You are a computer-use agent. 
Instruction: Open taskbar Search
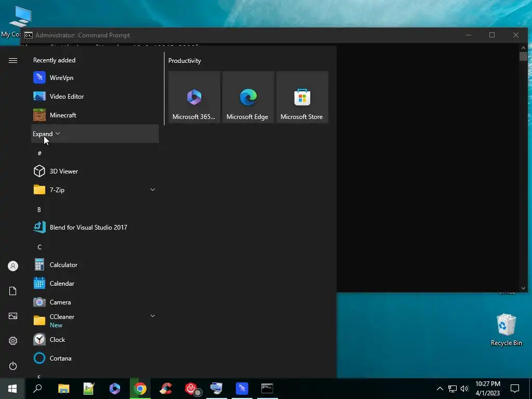[37, 389]
